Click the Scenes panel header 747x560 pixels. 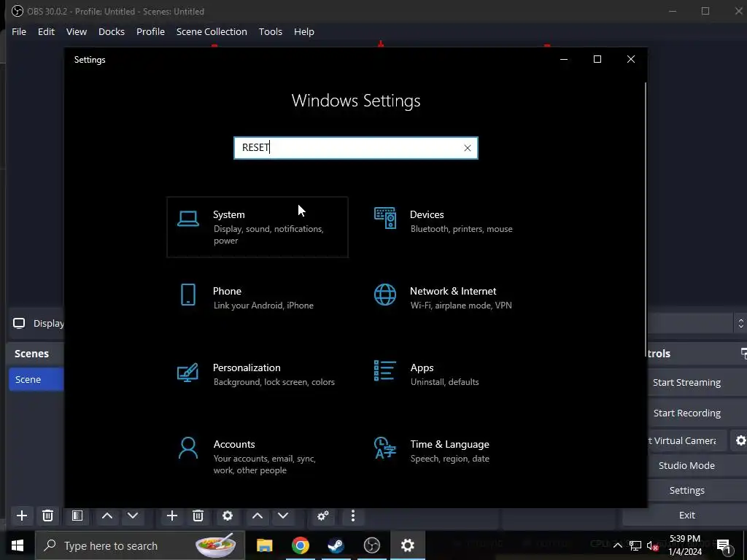coord(31,354)
